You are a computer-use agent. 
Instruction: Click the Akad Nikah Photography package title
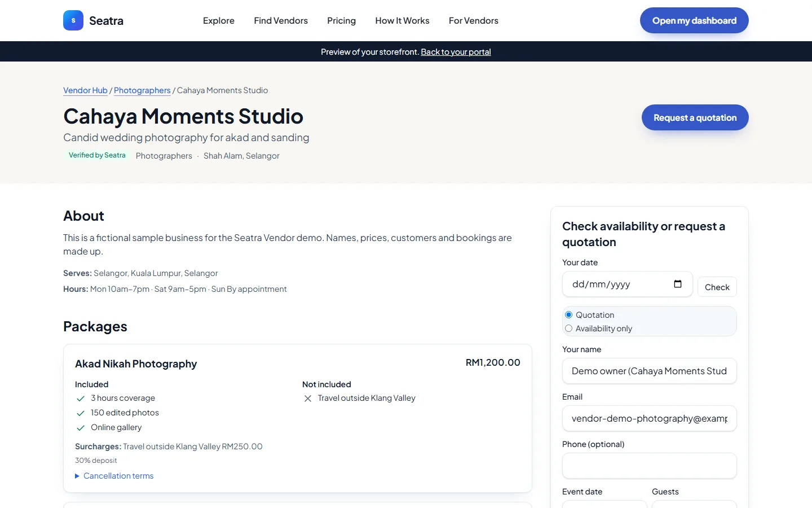pyautogui.click(x=136, y=364)
